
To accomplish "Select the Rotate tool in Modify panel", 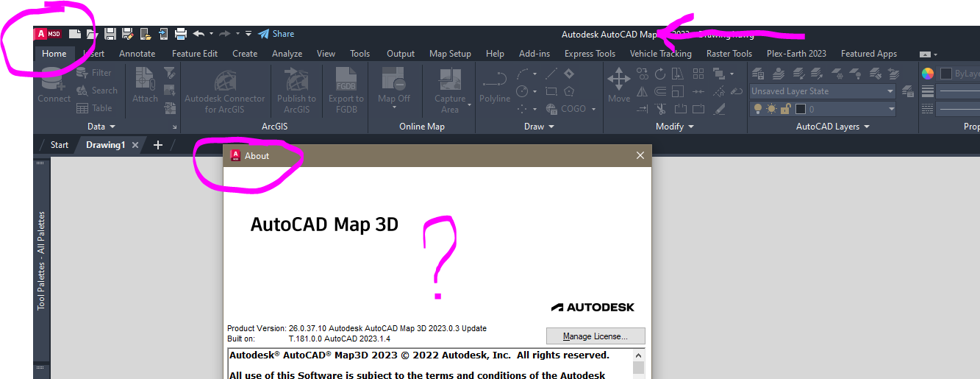I will pos(660,74).
